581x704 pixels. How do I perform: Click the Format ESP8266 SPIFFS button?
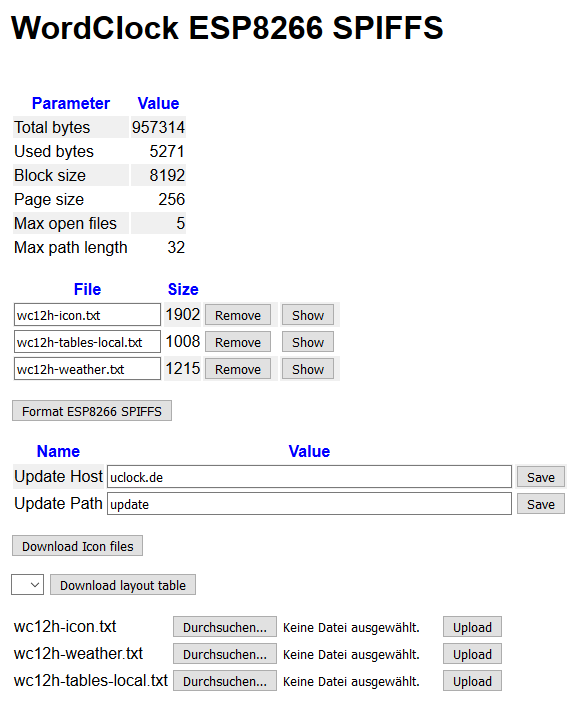92,411
